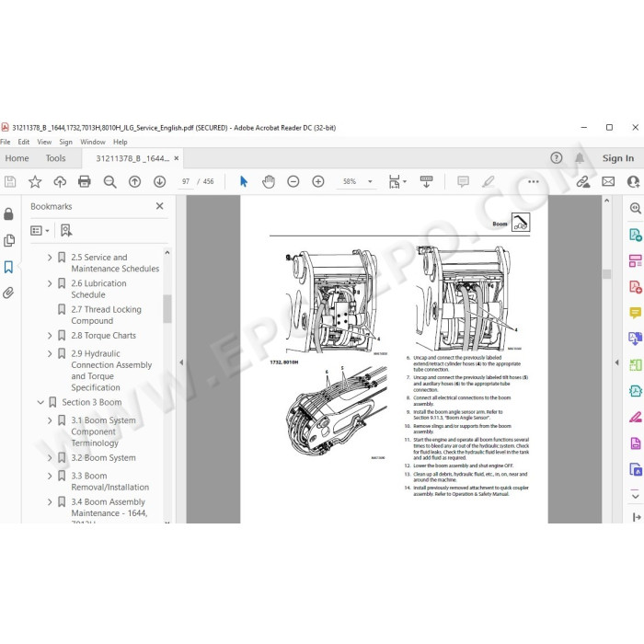Image resolution: width=644 pixels, height=644 pixels.
Task: Open the View menu
Action: click(x=44, y=142)
